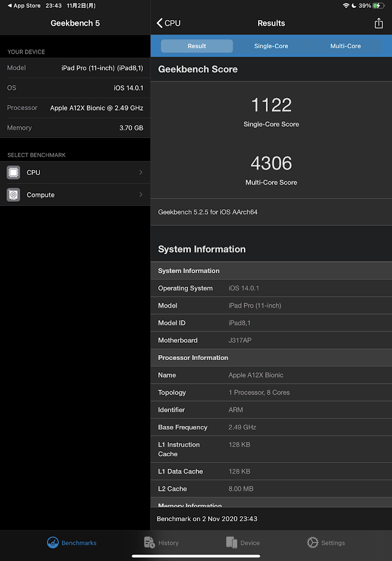Tap the battery charging icon
Viewport: 392px width, 561px height.
[x=378, y=6]
